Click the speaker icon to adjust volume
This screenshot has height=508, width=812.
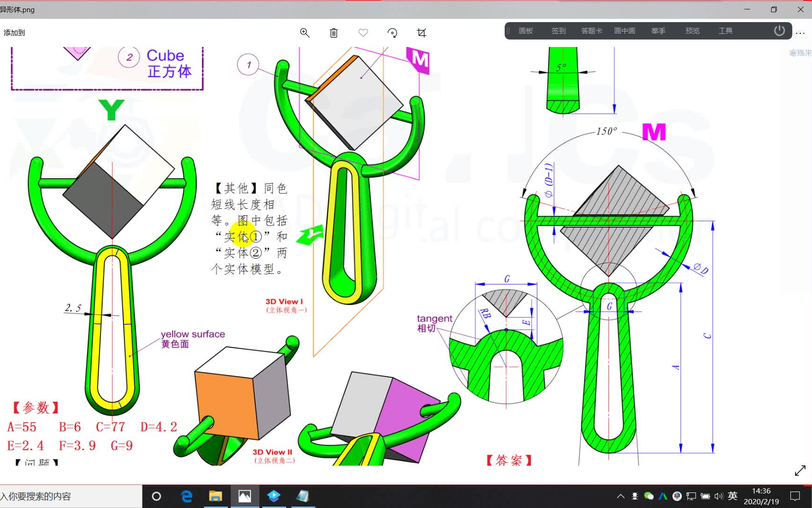[718, 496]
